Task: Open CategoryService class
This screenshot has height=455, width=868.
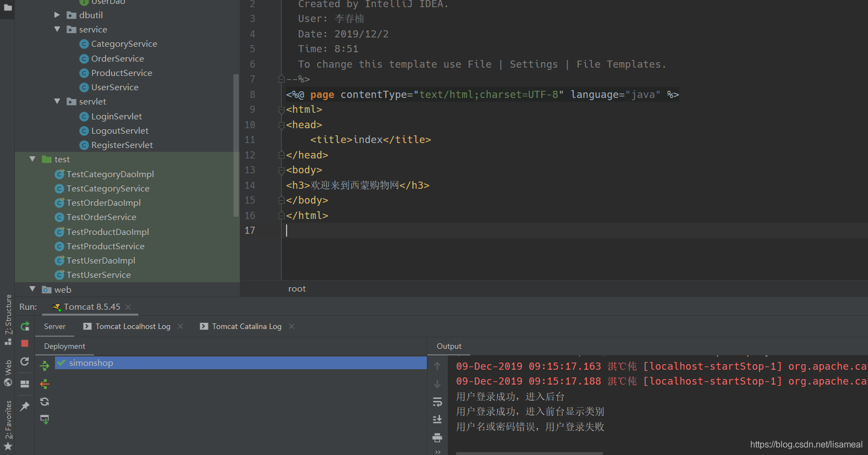Action: pyautogui.click(x=124, y=44)
